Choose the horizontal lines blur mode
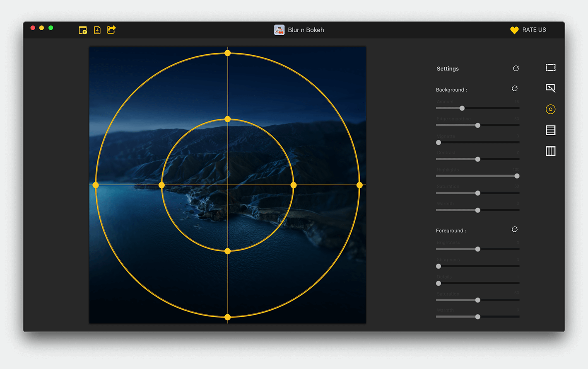Image resolution: width=588 pixels, height=369 pixels. click(550, 130)
